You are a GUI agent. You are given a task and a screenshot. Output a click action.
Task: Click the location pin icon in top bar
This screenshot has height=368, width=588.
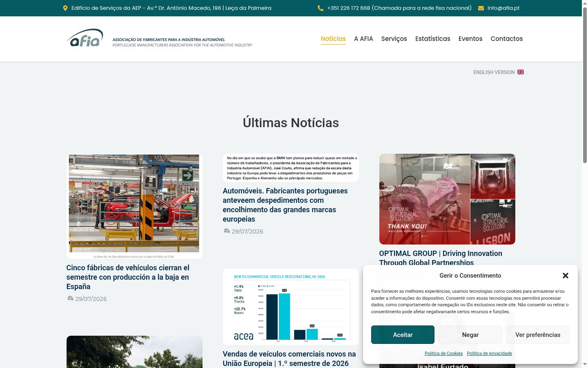[65, 8]
